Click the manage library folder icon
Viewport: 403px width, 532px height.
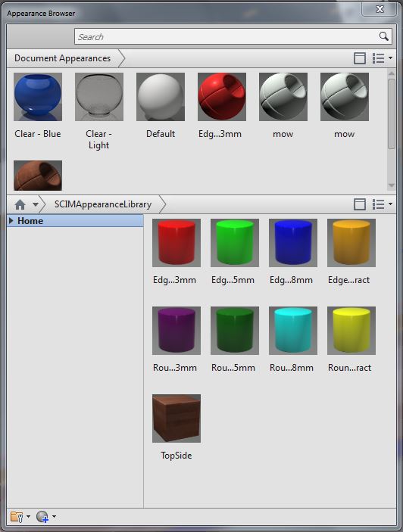(x=17, y=517)
